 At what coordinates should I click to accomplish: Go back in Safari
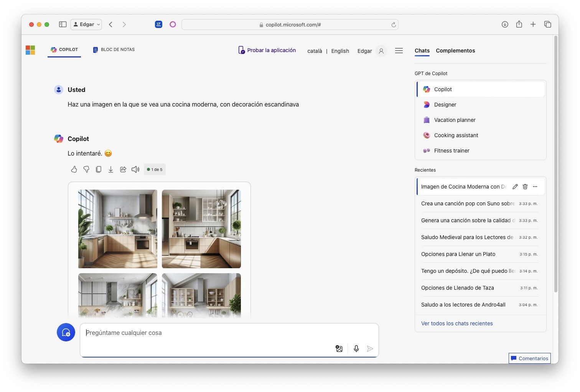tap(110, 24)
